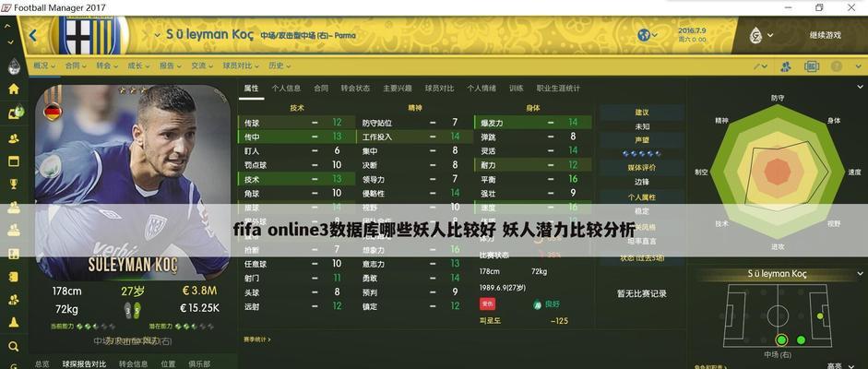The height and width of the screenshot is (369, 868).
Task: Click the sidebar up arrow
Action: coord(7,26)
